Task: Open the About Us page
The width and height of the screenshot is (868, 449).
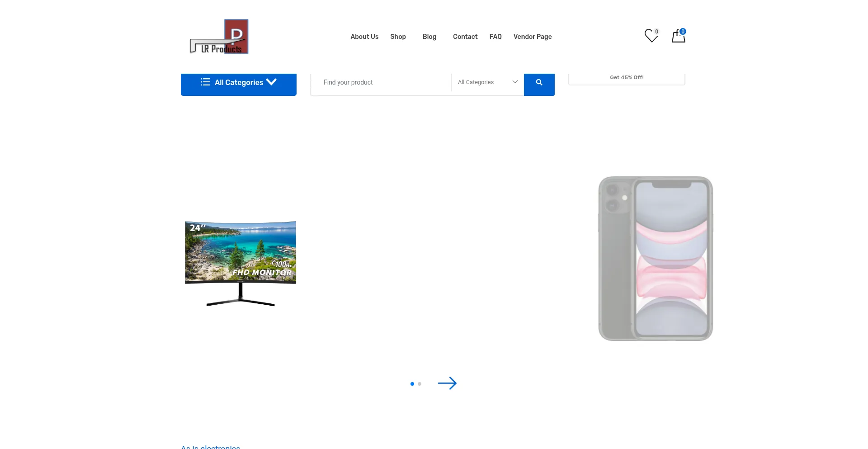Action: coord(364,37)
